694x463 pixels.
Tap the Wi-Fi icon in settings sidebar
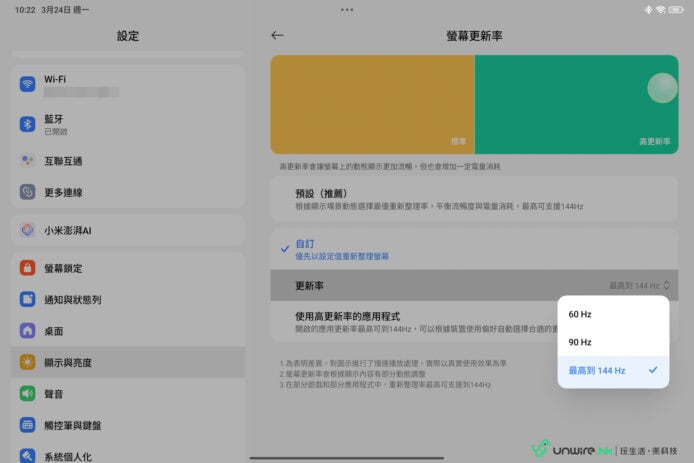28,84
